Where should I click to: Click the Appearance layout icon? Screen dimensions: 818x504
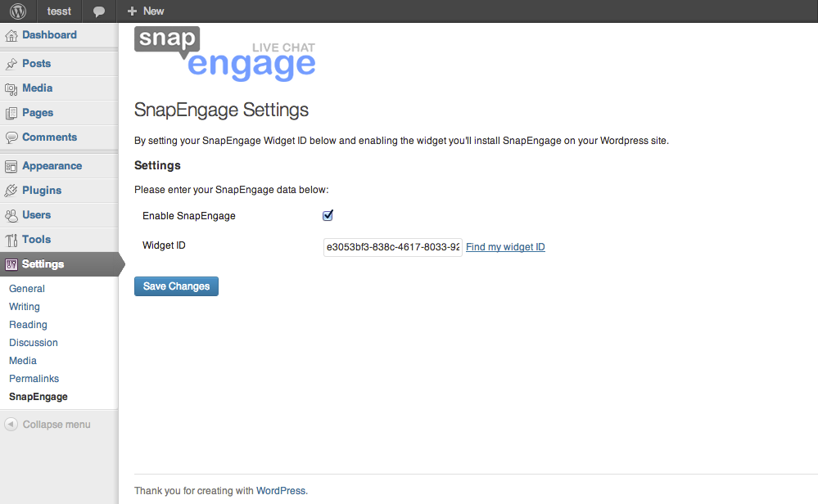(x=11, y=166)
